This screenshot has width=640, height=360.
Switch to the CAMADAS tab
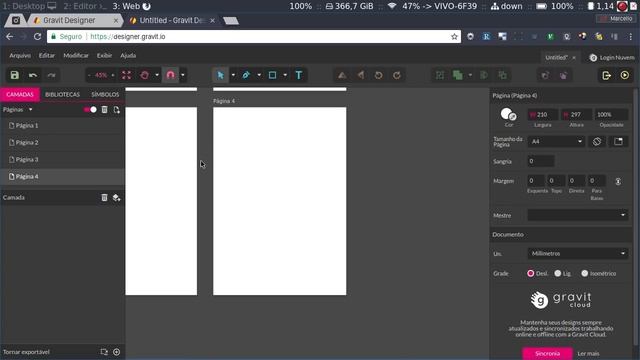point(20,94)
